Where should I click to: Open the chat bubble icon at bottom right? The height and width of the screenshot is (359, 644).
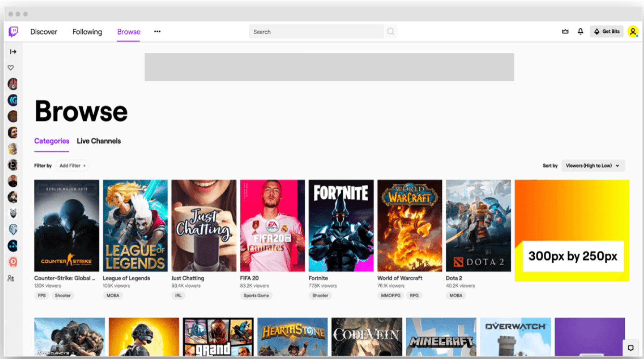coord(631,348)
